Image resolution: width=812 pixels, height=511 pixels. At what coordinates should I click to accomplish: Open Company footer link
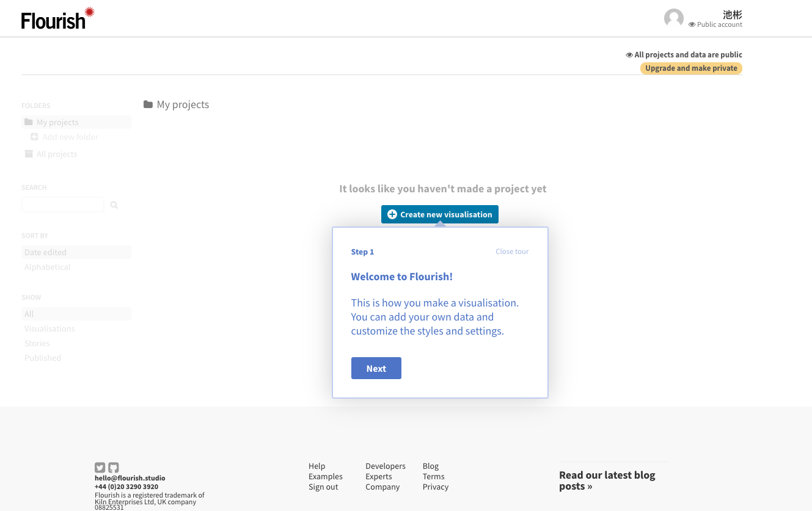pyautogui.click(x=382, y=487)
